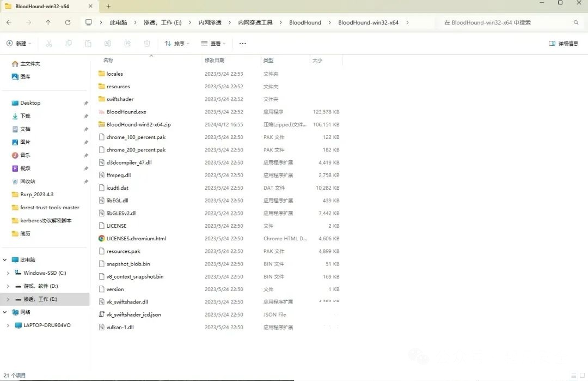Sort by 大小 size column header
Image resolution: width=588 pixels, height=381 pixels.
coord(317,60)
